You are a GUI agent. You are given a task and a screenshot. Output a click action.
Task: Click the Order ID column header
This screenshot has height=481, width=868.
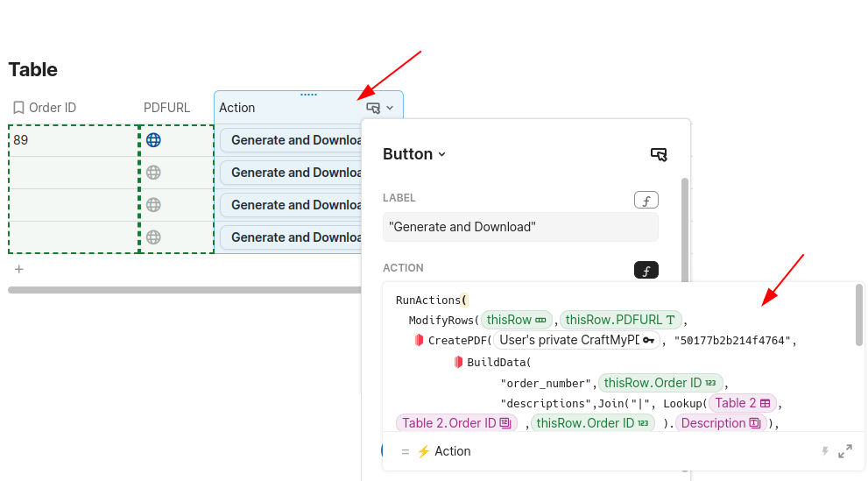coord(53,108)
